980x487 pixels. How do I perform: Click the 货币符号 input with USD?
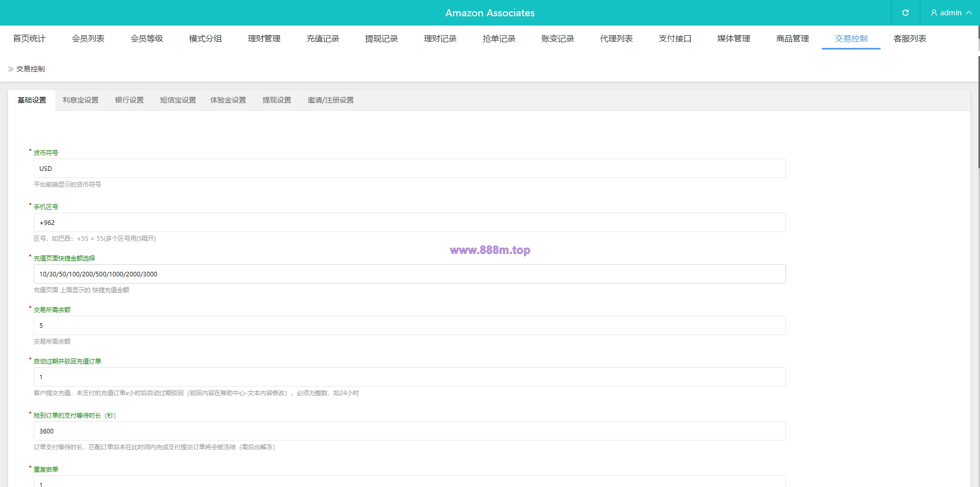pos(409,168)
